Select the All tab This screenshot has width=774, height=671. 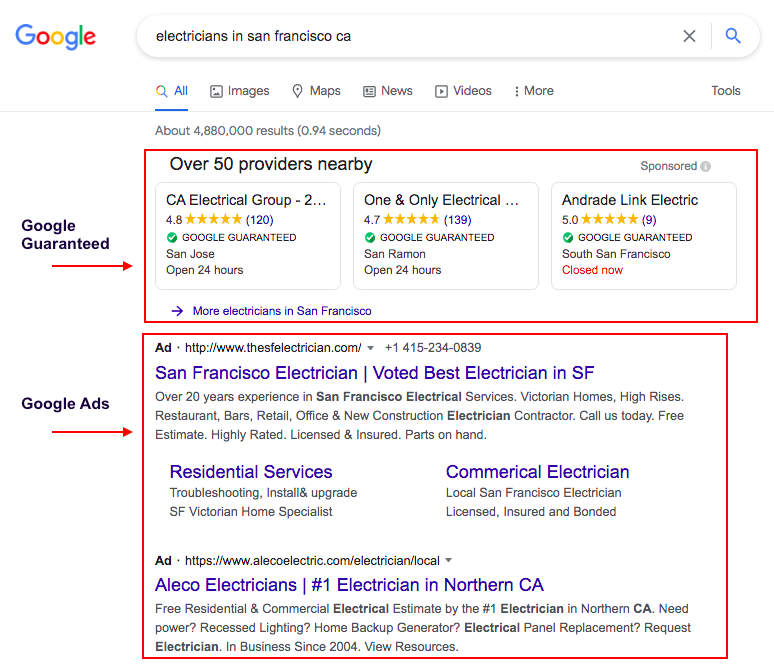171,91
